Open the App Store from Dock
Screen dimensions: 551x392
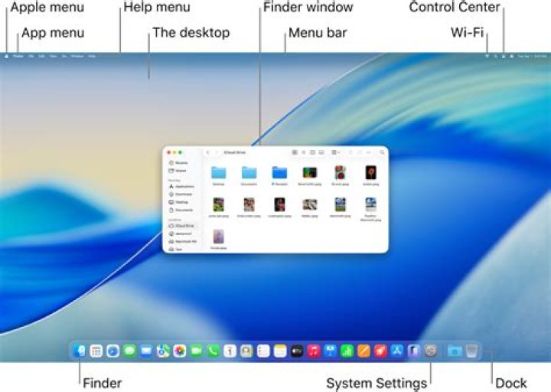pyautogui.click(x=397, y=351)
